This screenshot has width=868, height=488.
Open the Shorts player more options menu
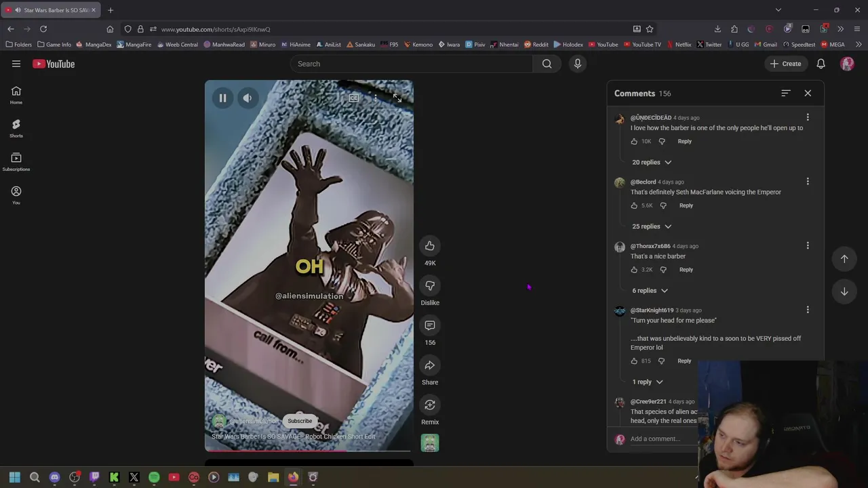click(x=376, y=98)
